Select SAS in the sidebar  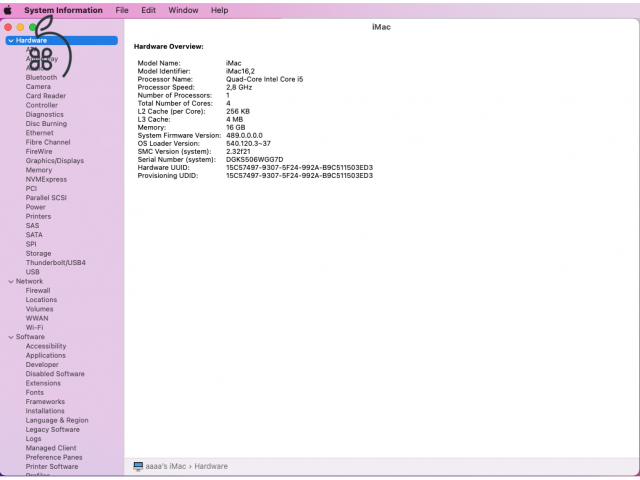32,226
